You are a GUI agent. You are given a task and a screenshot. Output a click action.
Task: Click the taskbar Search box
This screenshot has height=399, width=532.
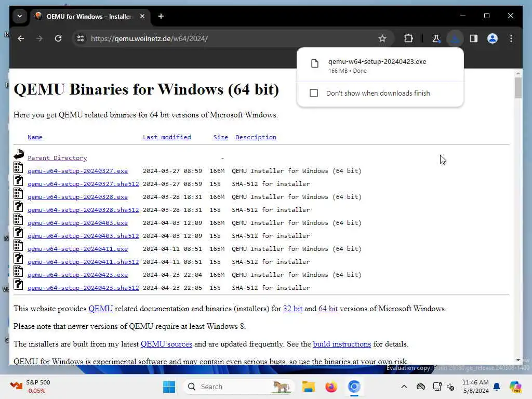[x=238, y=387]
